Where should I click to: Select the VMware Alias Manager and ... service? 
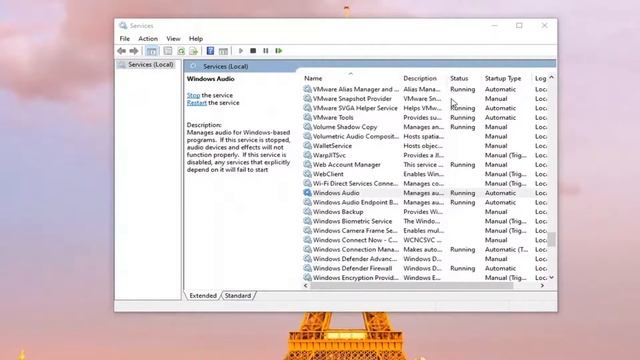pyautogui.click(x=356, y=89)
